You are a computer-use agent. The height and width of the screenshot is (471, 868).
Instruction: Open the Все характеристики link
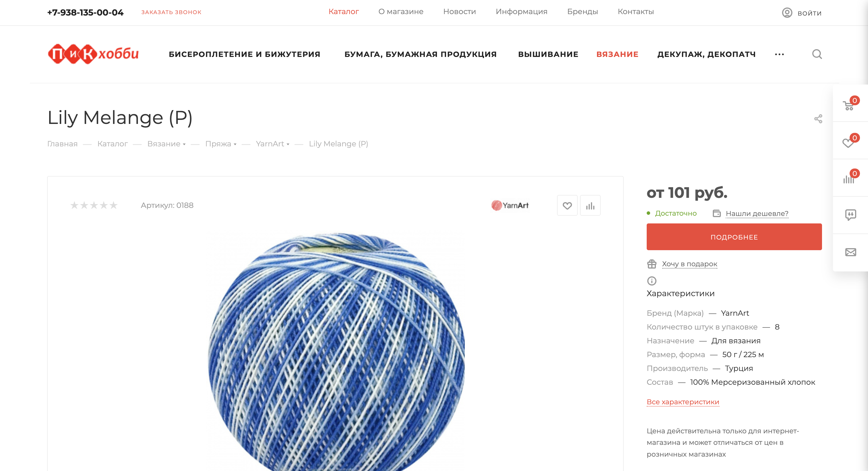[683, 402]
